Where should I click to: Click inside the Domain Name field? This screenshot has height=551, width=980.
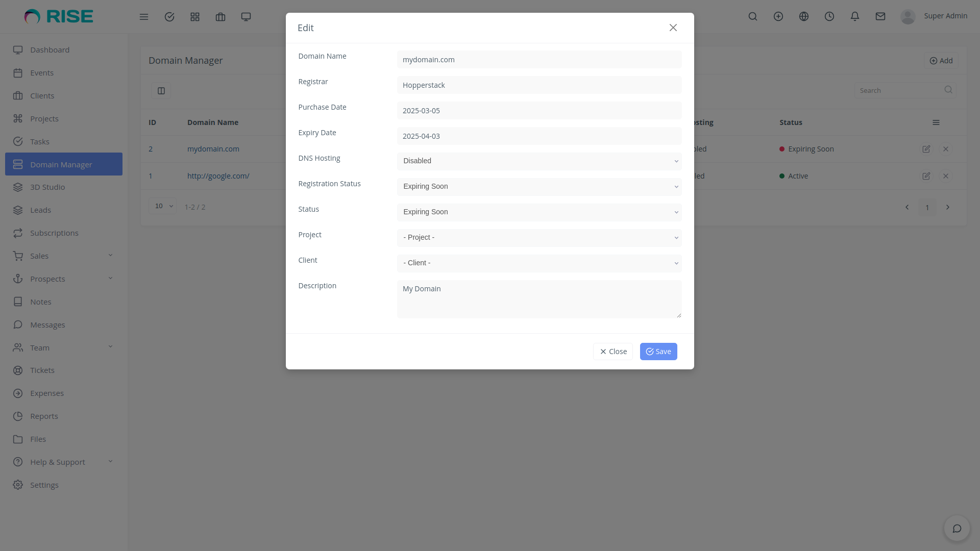click(x=539, y=59)
